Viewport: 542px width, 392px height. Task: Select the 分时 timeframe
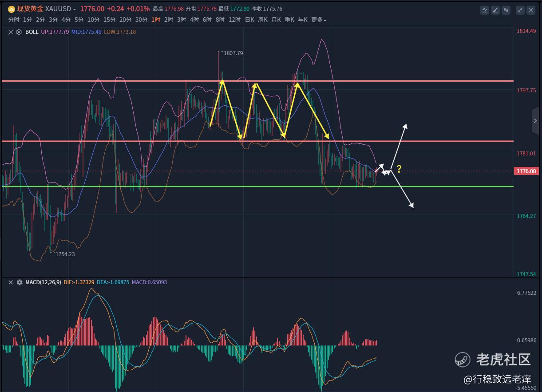click(x=14, y=20)
